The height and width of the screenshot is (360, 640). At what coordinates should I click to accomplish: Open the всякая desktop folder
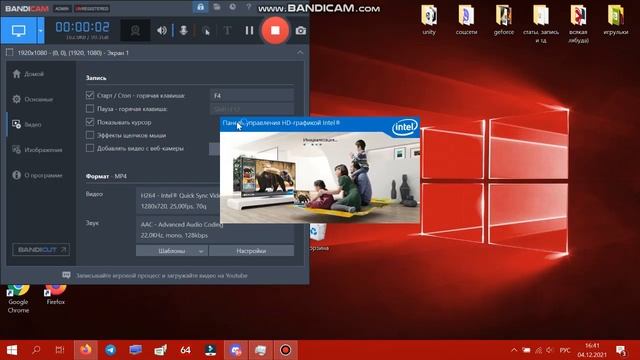(578, 24)
